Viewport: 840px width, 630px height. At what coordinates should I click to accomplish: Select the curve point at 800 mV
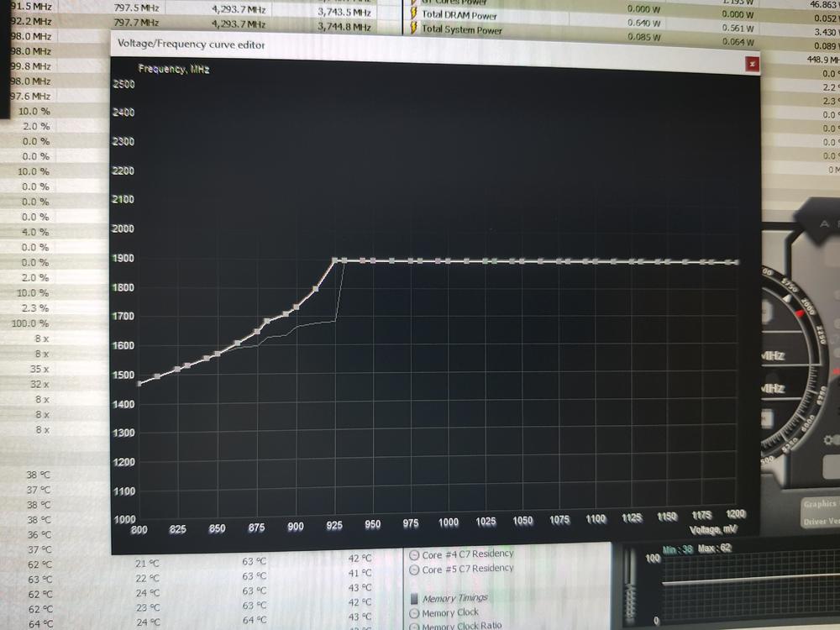139,383
